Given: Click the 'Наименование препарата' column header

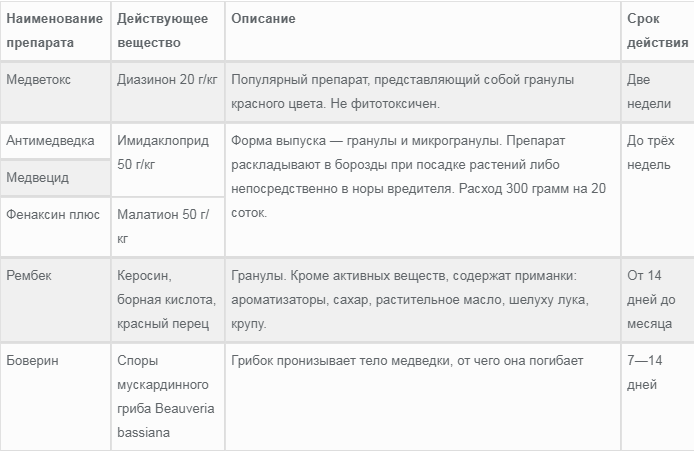Looking at the screenshot, I should pos(54,31).
